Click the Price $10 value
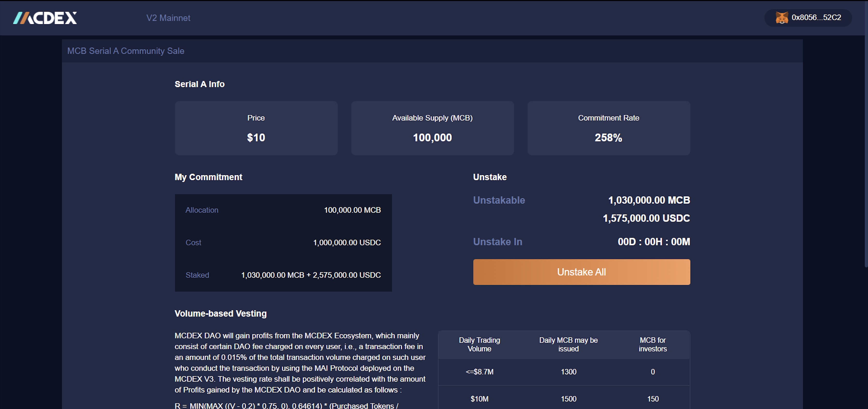 (x=256, y=137)
